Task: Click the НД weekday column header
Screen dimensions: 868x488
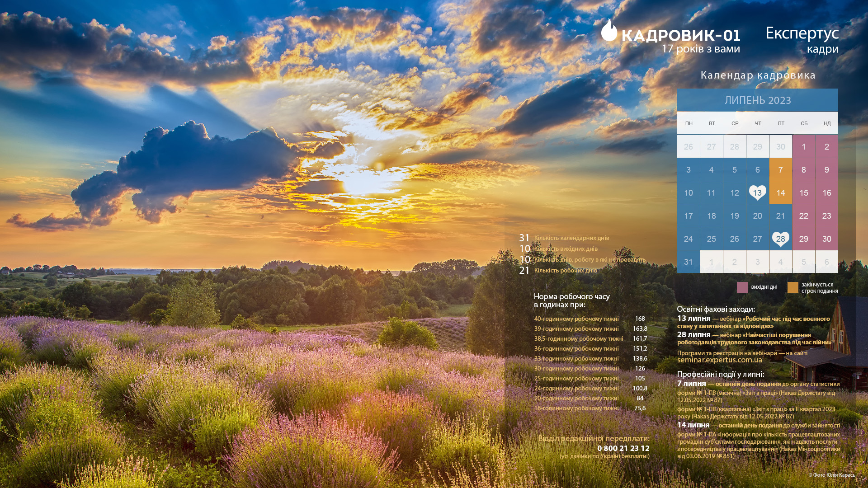Action: tap(826, 123)
